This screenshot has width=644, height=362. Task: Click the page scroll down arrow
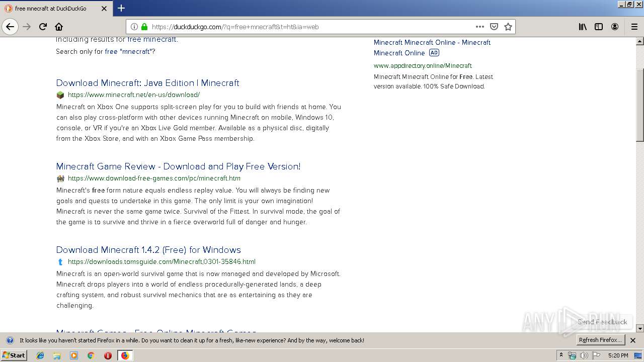point(640,328)
